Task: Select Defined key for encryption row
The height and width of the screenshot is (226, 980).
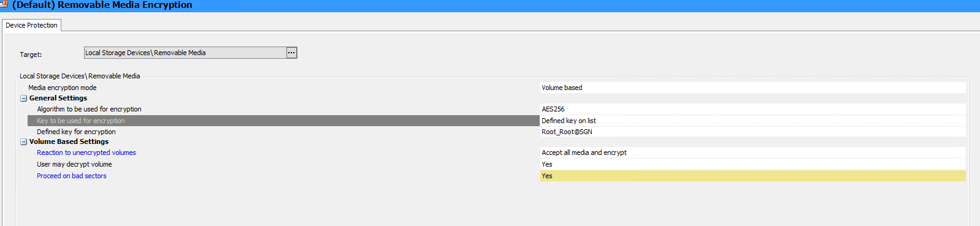Action: coord(283,132)
